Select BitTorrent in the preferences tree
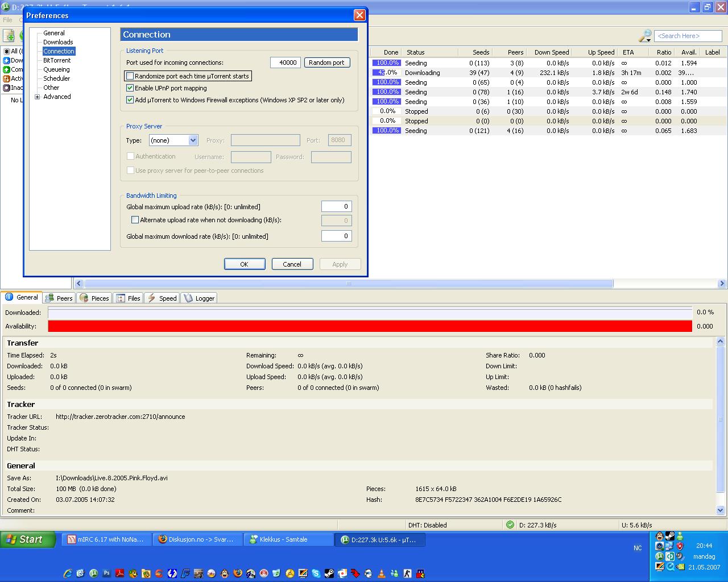The image size is (728, 582). 57,60
